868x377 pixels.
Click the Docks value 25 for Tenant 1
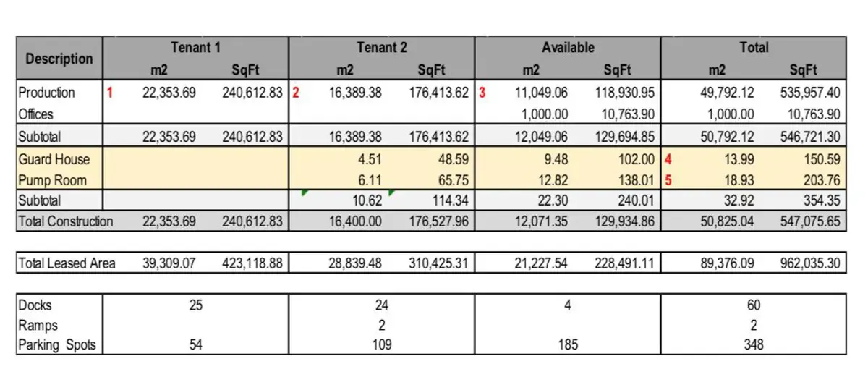pos(195,305)
